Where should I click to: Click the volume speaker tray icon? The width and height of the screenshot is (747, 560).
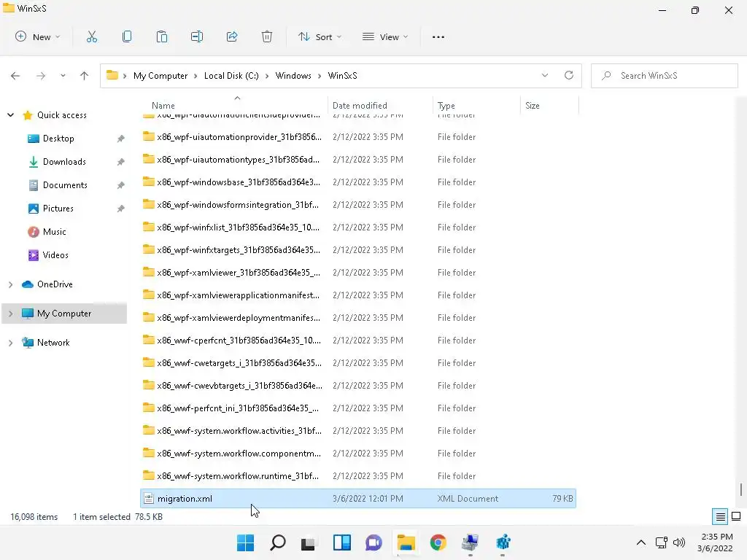[679, 542]
